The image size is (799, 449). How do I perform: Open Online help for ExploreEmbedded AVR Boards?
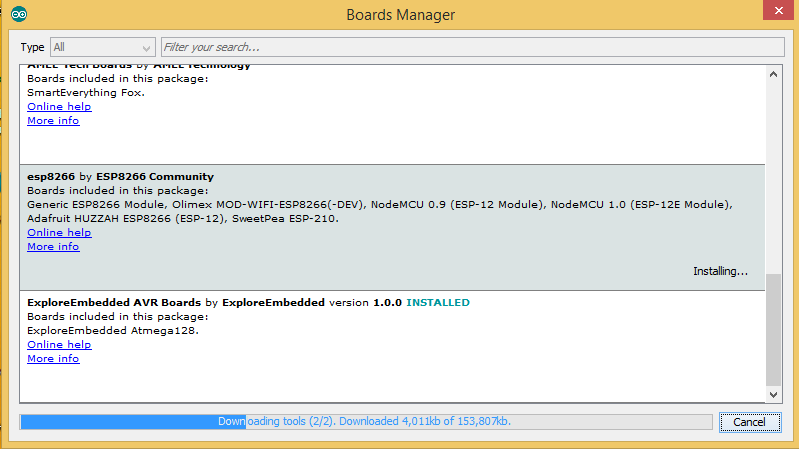(59, 345)
